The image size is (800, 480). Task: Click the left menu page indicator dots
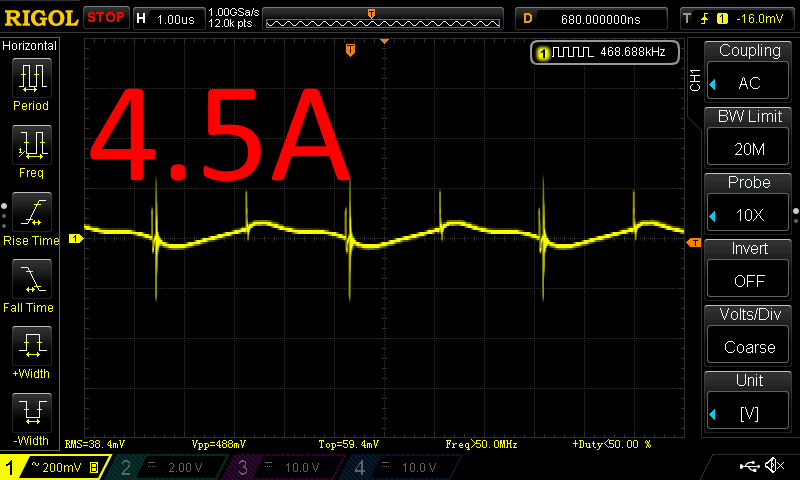coord(4,216)
